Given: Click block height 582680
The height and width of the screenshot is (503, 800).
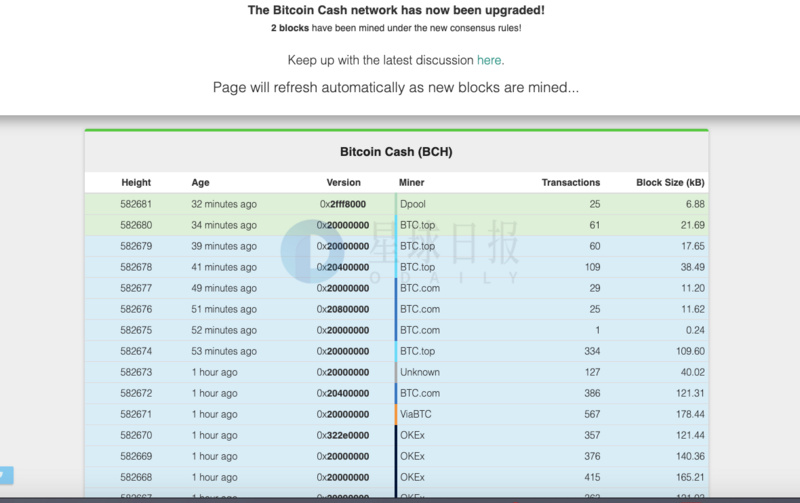Looking at the screenshot, I should click(x=136, y=225).
